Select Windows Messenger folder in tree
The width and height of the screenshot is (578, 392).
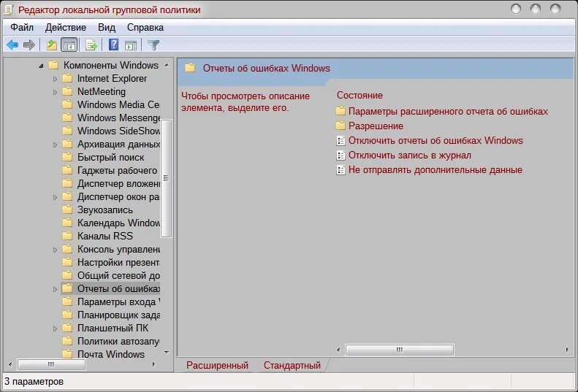click(118, 118)
